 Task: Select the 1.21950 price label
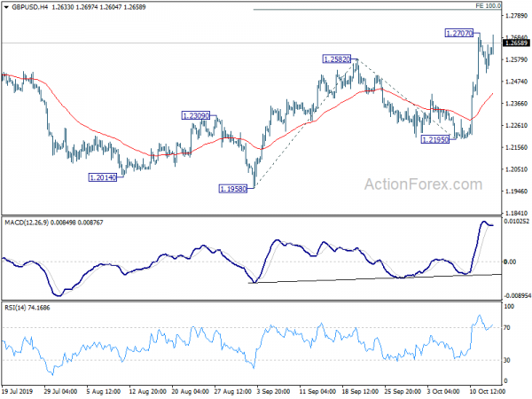(x=435, y=139)
